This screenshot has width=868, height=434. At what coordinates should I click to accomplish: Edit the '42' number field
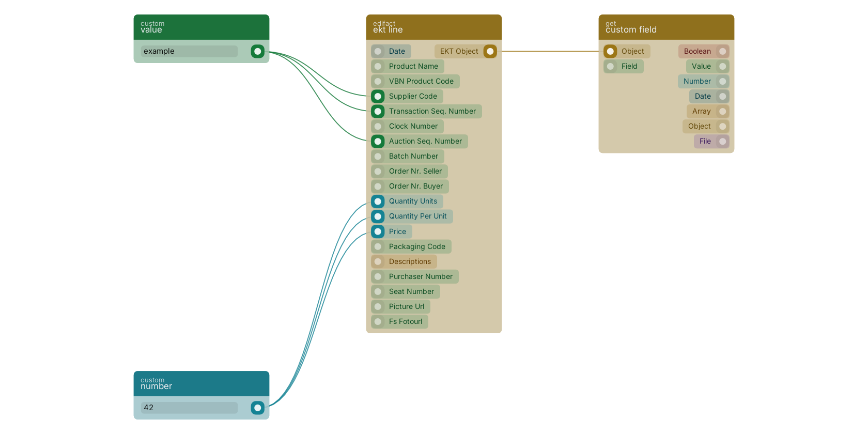point(189,408)
